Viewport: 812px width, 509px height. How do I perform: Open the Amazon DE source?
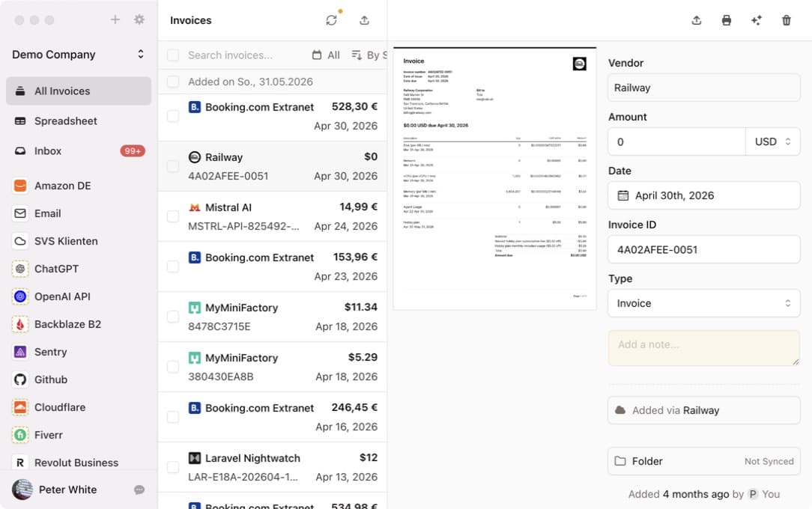click(x=79, y=186)
